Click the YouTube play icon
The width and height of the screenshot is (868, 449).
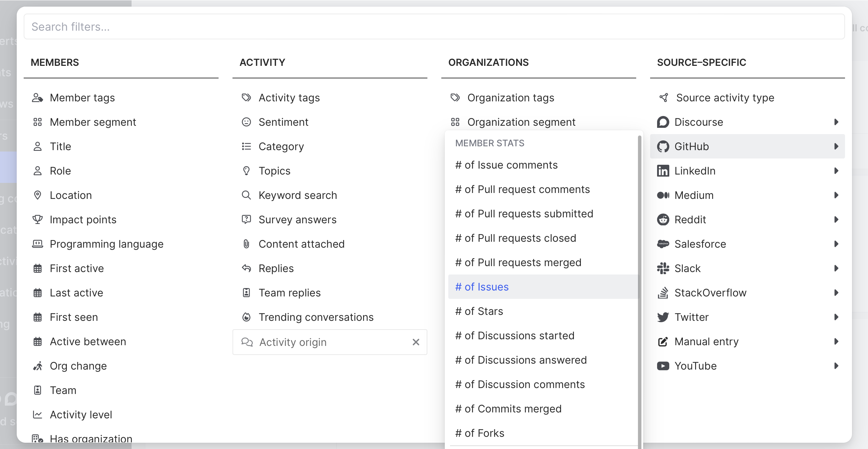(x=663, y=366)
